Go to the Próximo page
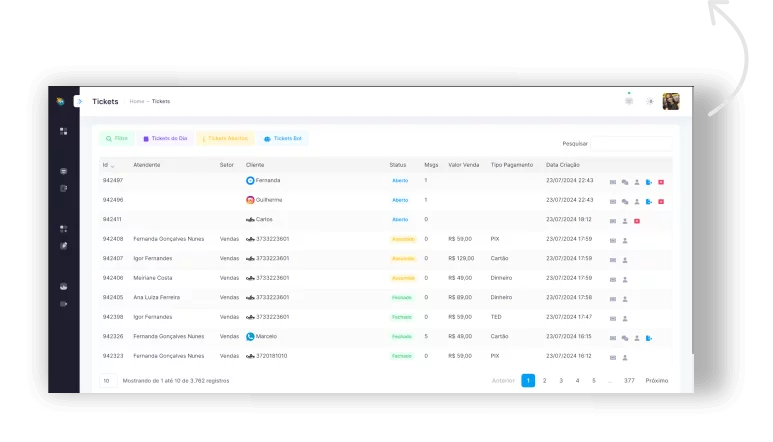Viewport: 773px width, 442px height. (657, 380)
